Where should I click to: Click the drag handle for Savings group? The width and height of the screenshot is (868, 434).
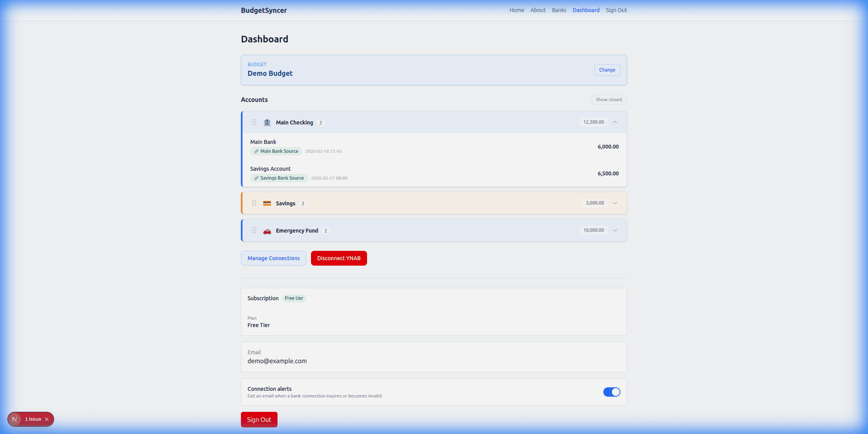click(254, 203)
